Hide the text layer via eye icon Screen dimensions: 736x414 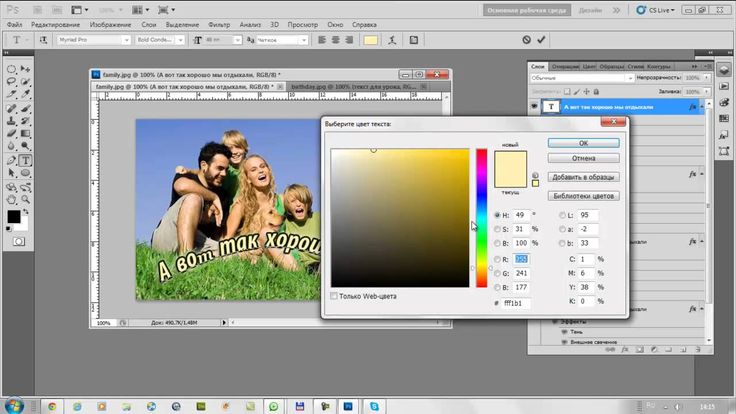click(x=534, y=106)
